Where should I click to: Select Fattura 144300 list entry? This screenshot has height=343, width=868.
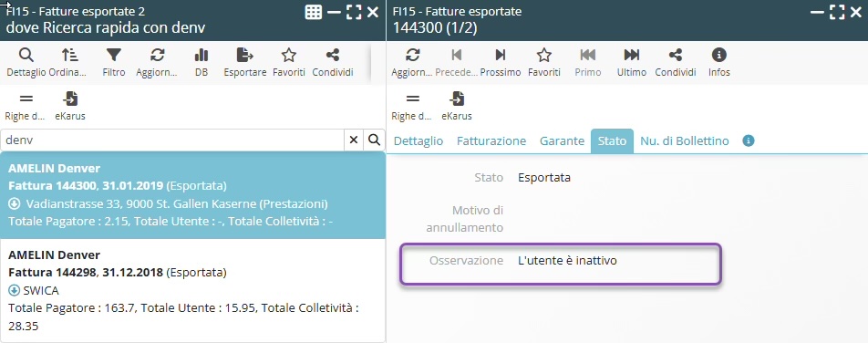(x=192, y=195)
